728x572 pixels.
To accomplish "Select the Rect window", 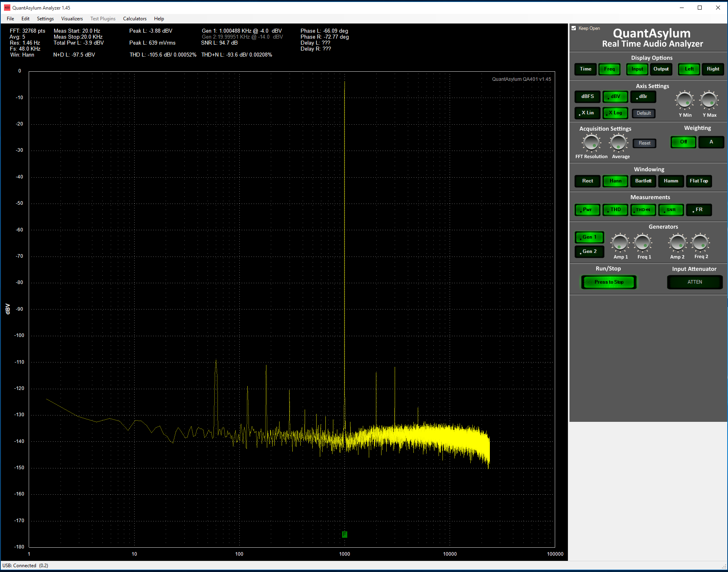I will point(587,181).
